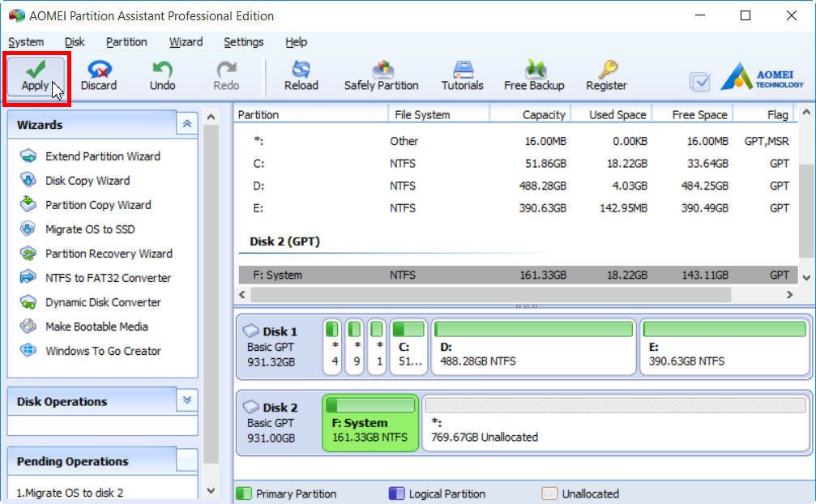Select the 16.00MB Other partition row
This screenshot has width=816, height=504.
pos(518,141)
